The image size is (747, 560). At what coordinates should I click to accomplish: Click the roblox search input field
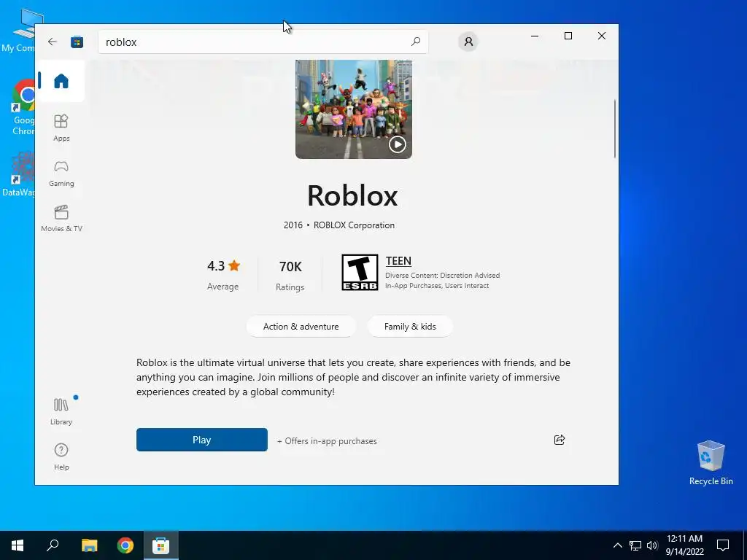pos(263,42)
